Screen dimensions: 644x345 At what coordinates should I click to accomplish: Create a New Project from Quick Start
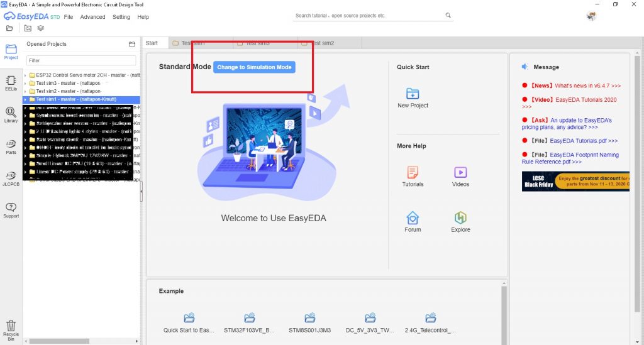[x=413, y=98]
